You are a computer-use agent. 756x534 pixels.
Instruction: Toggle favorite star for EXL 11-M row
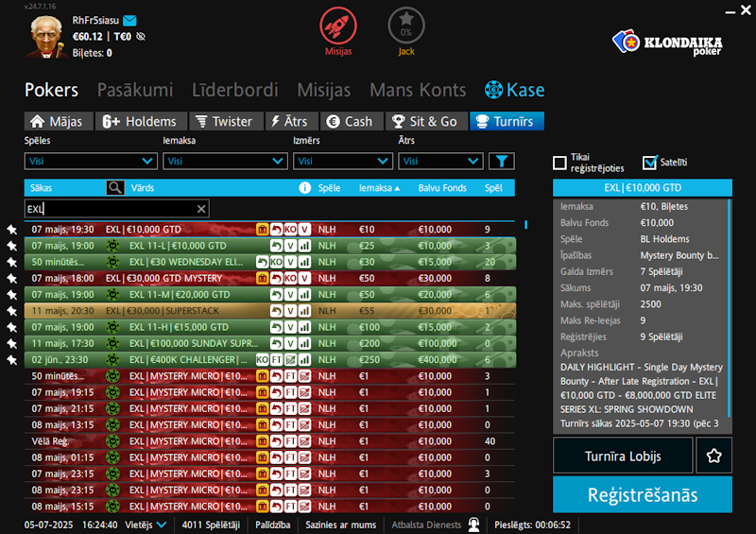12,295
